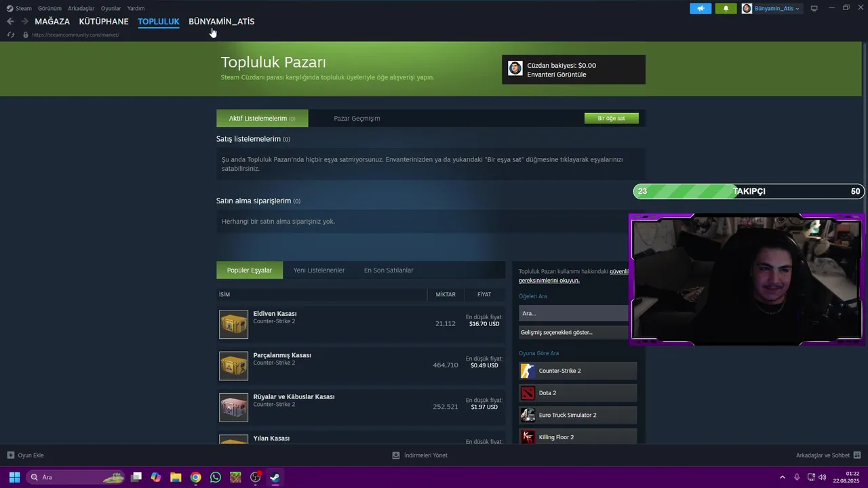Show hidden tray icons chevron
This screenshot has width=868, height=488.
(783, 477)
